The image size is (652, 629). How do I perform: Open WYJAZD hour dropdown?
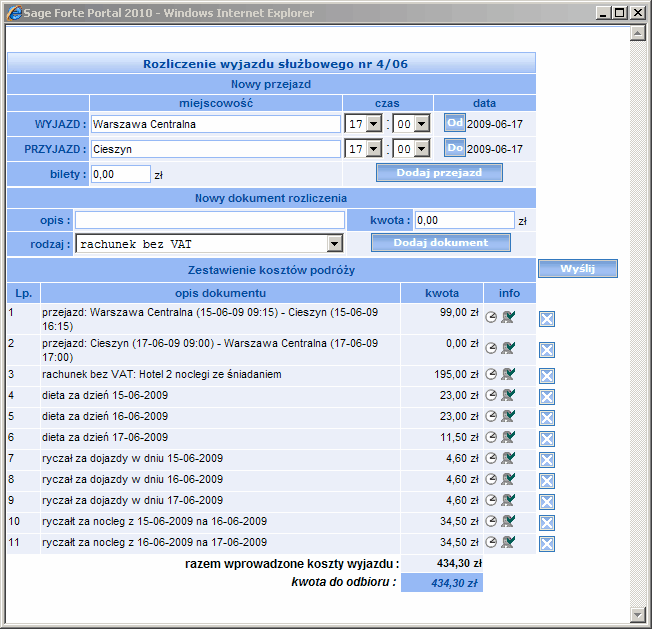click(374, 124)
